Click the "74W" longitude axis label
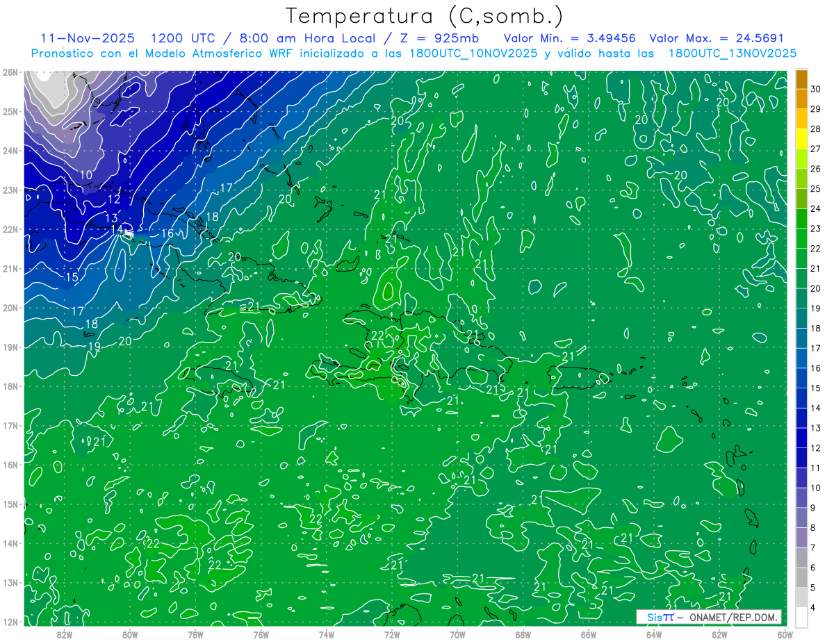Viewport: 834px width, 644px height. point(327,634)
